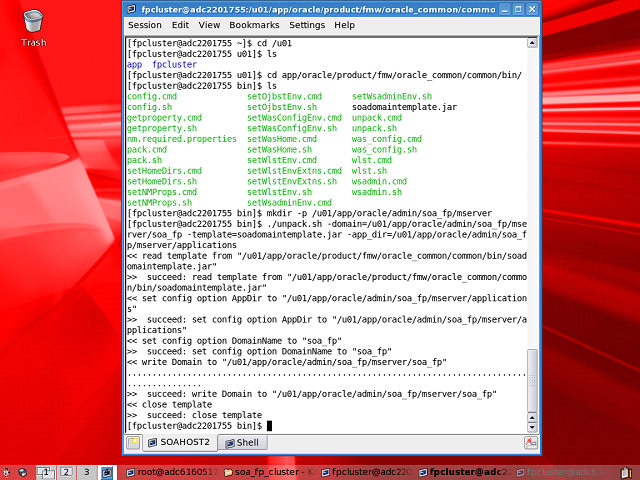Viewport: 640px width, 480px height.
Task: Open the Help menu
Action: click(344, 25)
